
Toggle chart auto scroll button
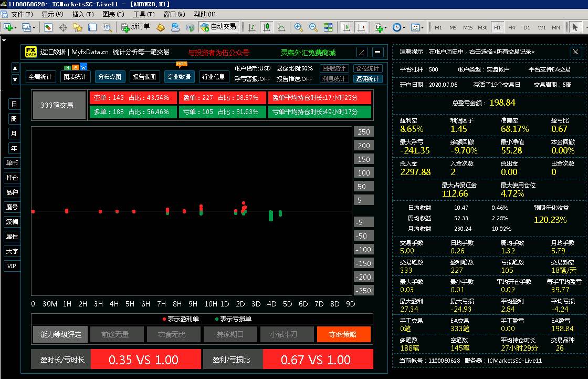(x=346, y=27)
